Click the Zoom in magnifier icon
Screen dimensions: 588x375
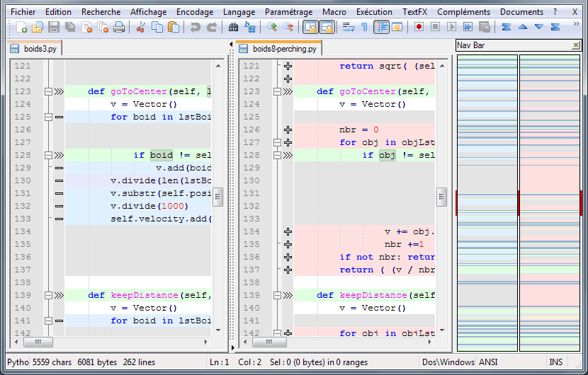tap(273, 27)
